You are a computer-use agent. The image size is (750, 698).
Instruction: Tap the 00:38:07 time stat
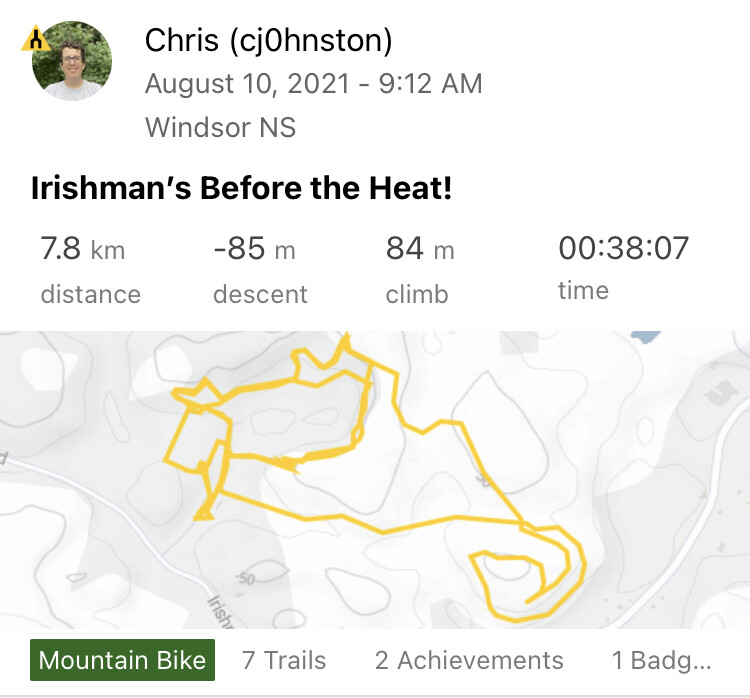[623, 248]
